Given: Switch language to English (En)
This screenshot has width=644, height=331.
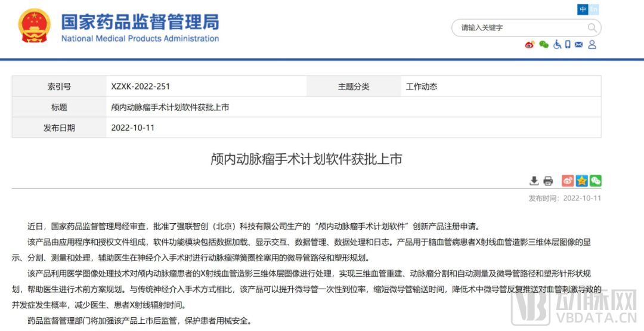Looking at the screenshot, I should pos(594,10).
